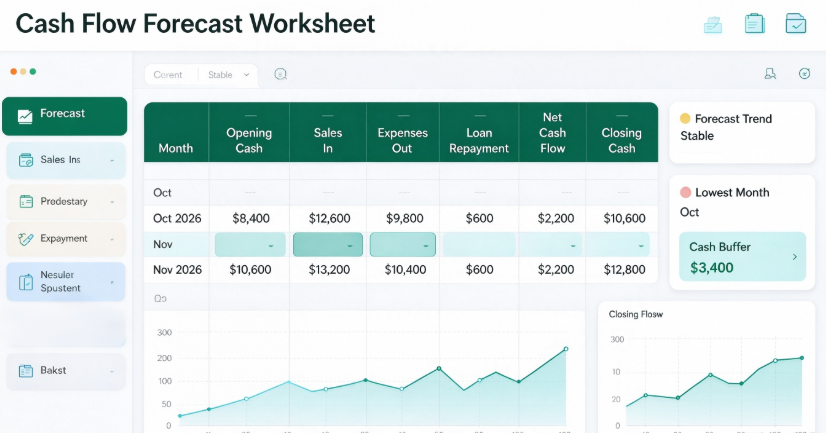Open the Nov Closing Cash dropdown
This screenshot has height=433, width=826.
click(x=617, y=245)
